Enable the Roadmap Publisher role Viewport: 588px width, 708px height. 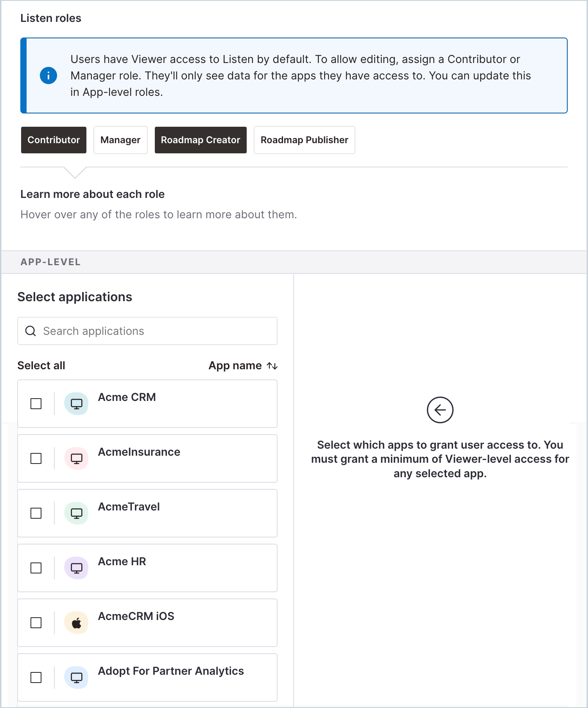coord(305,140)
